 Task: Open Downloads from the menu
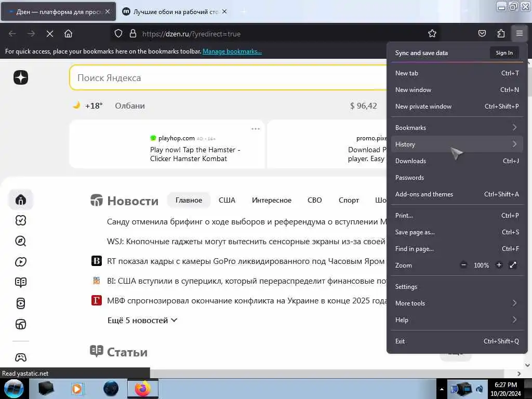[x=457, y=161]
